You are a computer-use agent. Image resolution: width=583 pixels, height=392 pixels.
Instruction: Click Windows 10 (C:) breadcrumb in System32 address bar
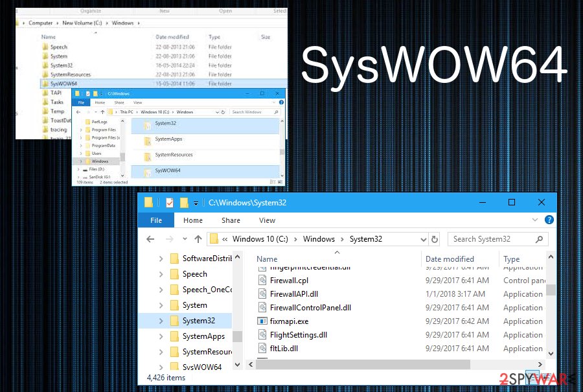point(260,239)
